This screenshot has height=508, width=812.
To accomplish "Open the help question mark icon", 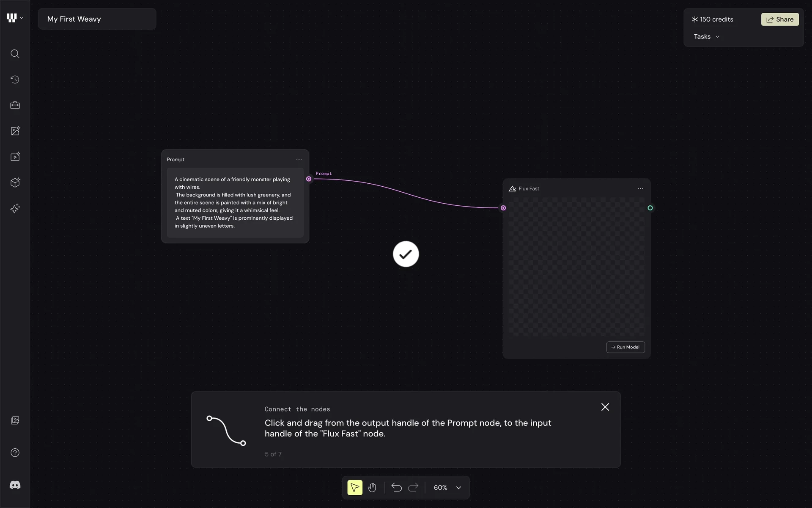I will [x=15, y=453].
